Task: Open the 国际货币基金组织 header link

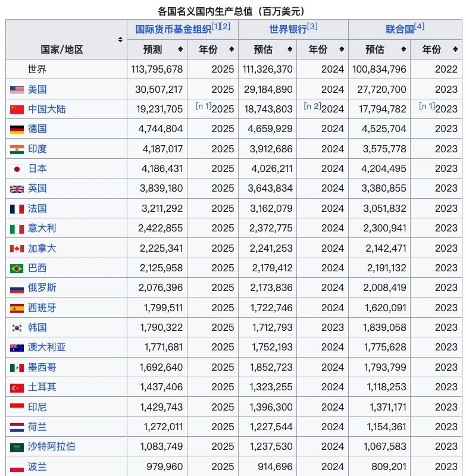Action: [x=173, y=29]
